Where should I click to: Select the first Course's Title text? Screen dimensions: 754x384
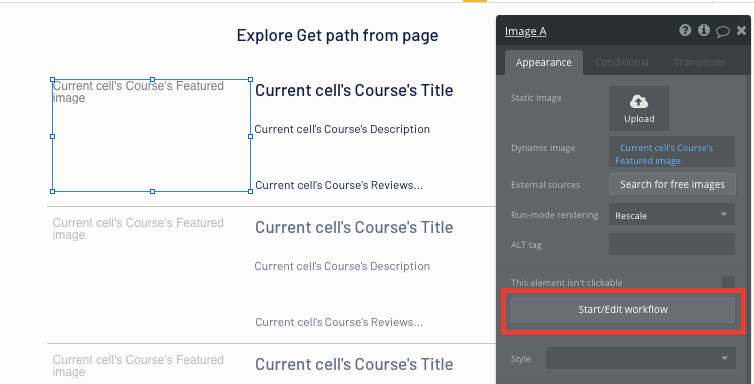pyautogui.click(x=354, y=90)
